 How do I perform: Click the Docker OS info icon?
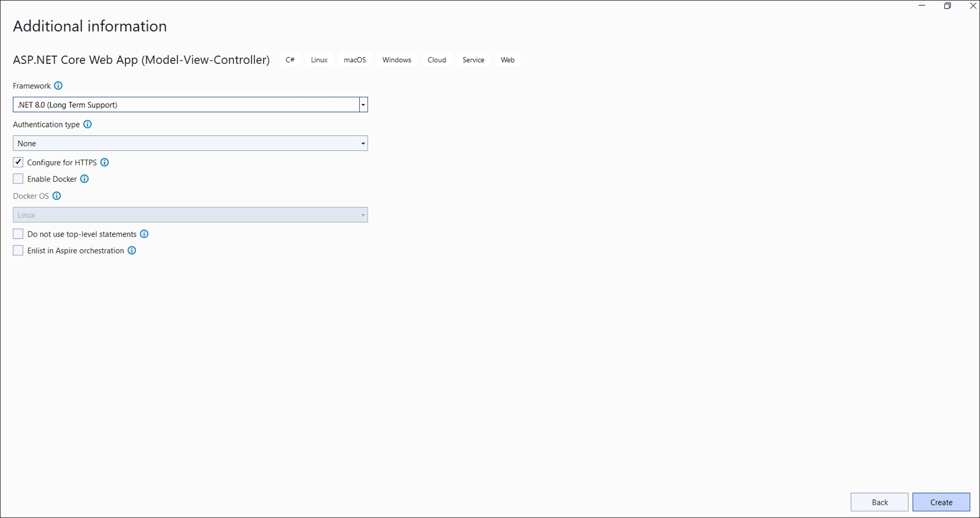point(57,196)
